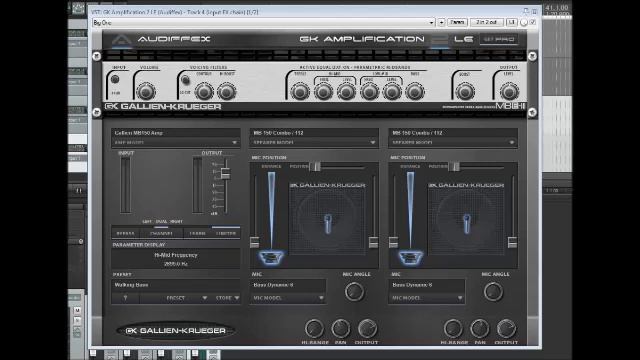This screenshot has height=360, width=640.
Task: Click first cabinet's right vertical slider handle
Action: pos(373,242)
